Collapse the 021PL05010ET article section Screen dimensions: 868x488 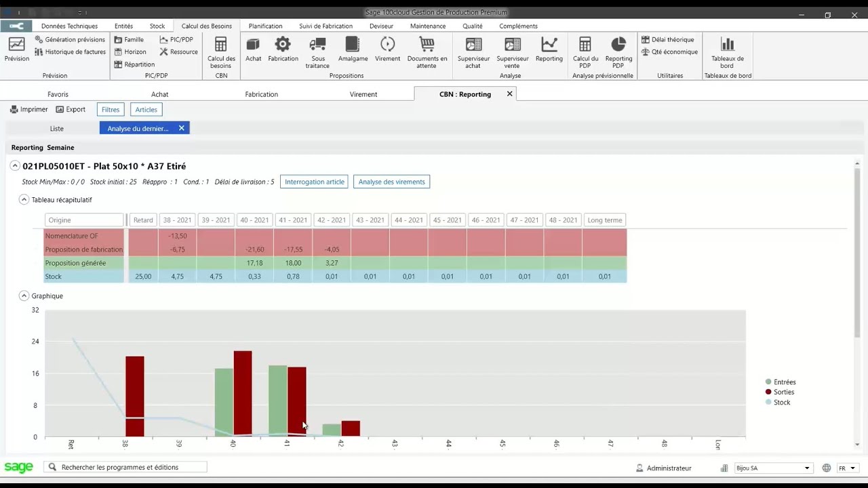pos(15,166)
